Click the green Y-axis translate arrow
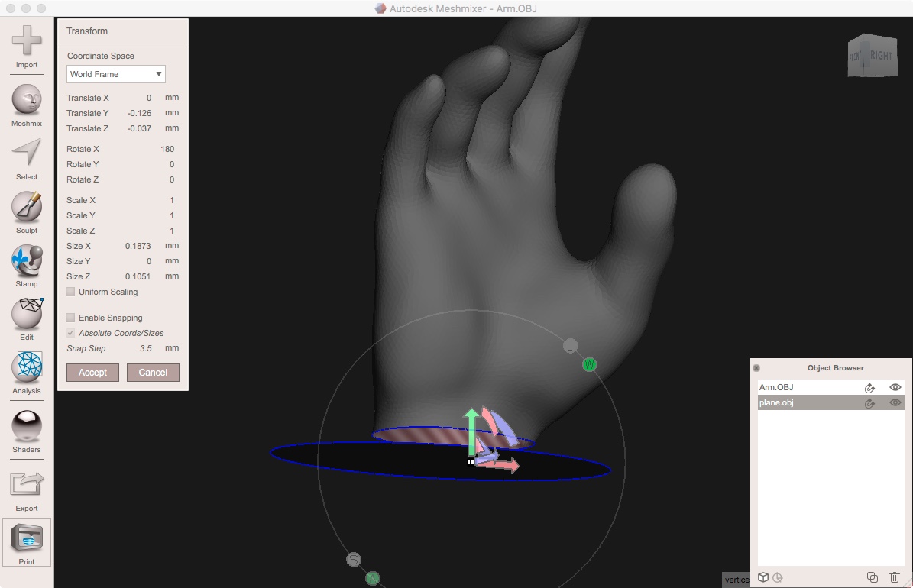The image size is (913, 588). click(471, 431)
